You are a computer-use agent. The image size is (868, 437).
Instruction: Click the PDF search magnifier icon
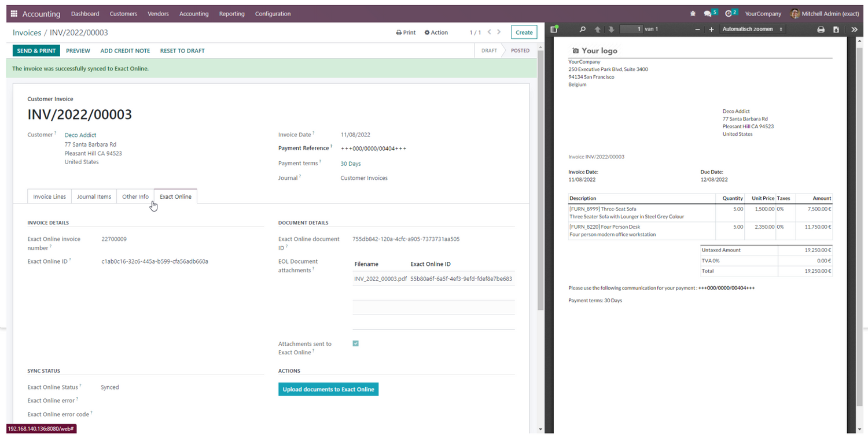click(583, 29)
